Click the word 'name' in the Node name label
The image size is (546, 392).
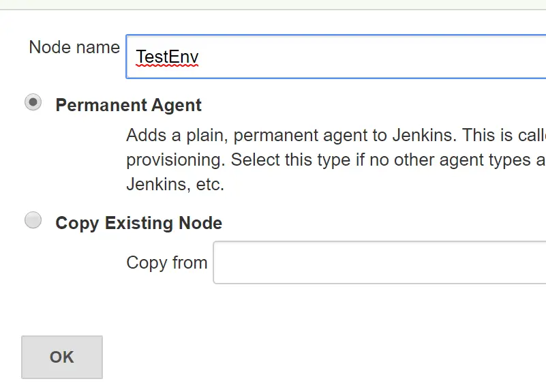(x=98, y=48)
